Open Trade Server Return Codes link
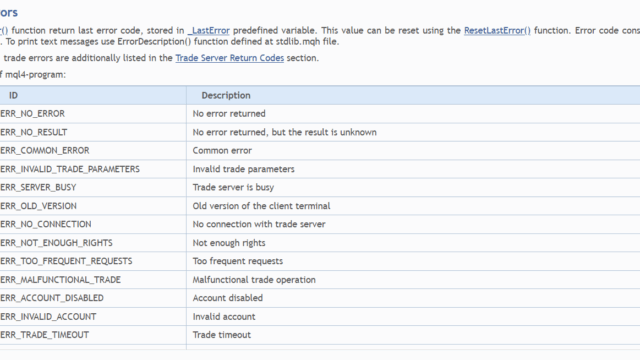Screen dimensions: 640x360 point(229,58)
